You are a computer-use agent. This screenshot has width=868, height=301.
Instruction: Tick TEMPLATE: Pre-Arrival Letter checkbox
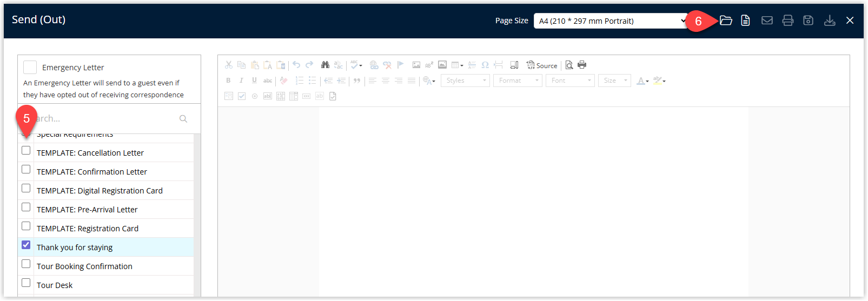[x=26, y=207]
